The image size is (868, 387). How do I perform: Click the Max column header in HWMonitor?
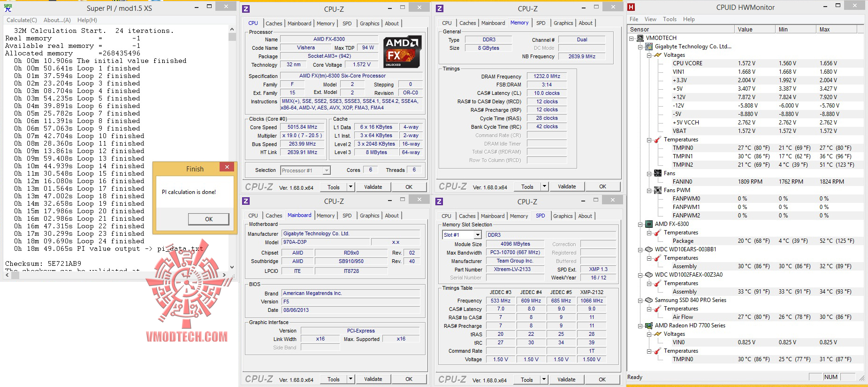(x=837, y=29)
